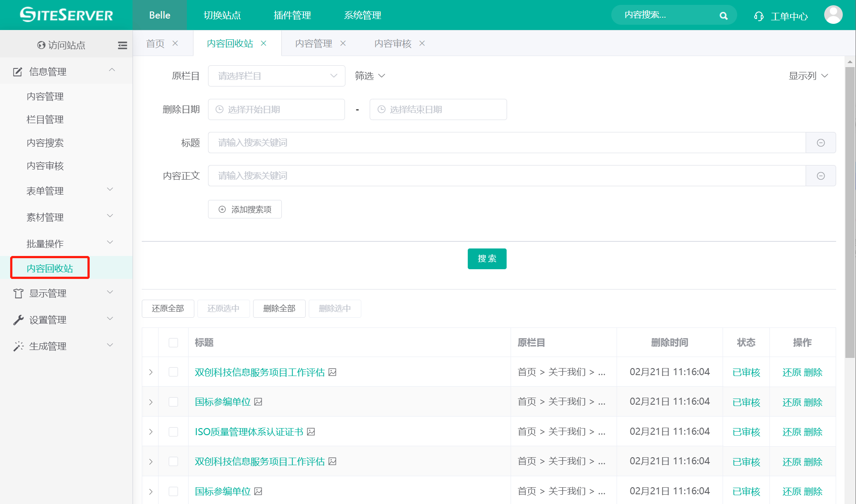Close the 内容管理 tab
This screenshot has height=504, width=856.
point(343,43)
